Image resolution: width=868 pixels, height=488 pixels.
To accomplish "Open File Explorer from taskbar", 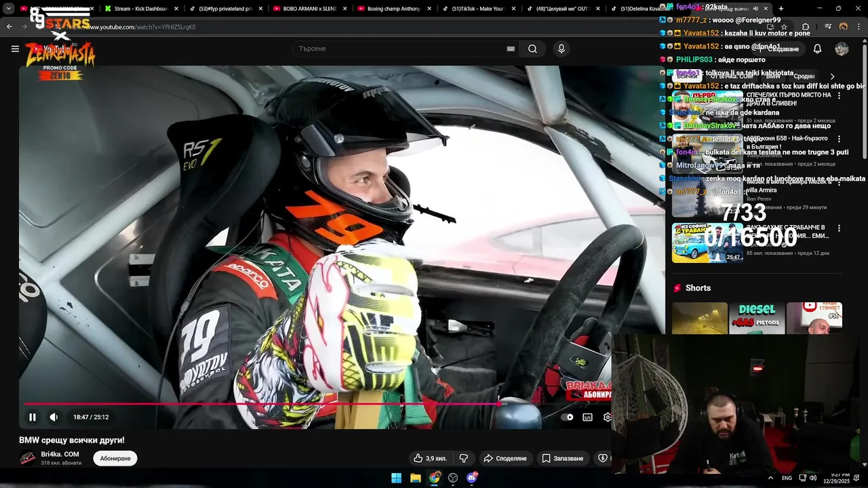I will tap(415, 478).
